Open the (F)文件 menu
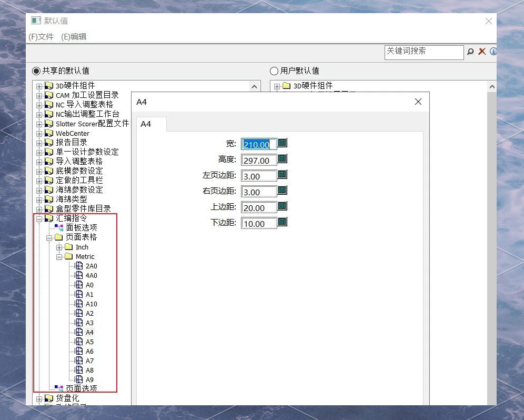 pos(42,37)
